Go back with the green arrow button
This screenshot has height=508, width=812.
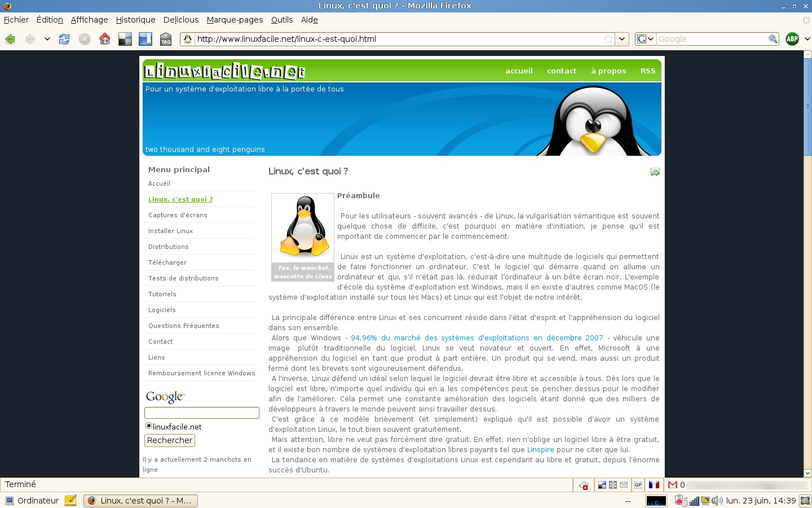pyautogui.click(x=10, y=39)
